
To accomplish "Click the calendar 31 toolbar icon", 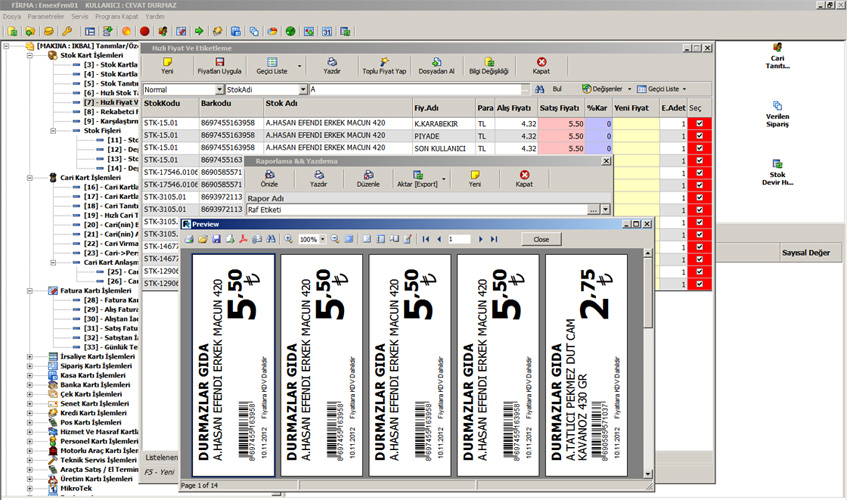I will click(x=327, y=31).
